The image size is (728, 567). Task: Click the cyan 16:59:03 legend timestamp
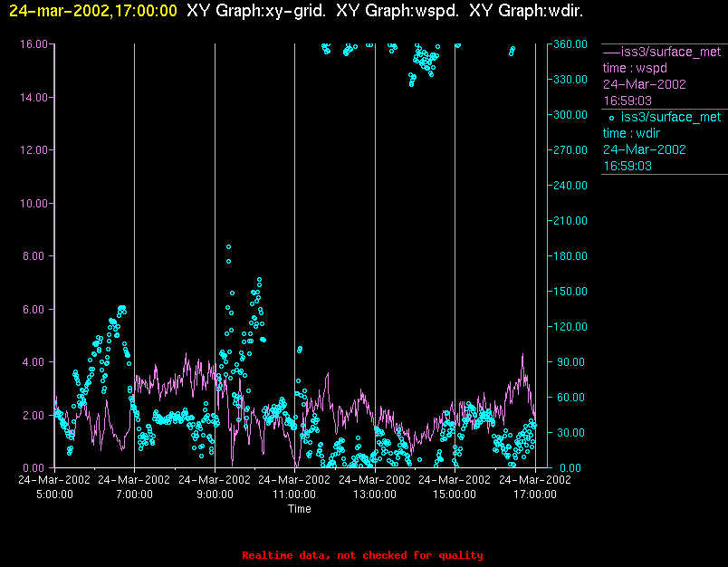pos(627,166)
